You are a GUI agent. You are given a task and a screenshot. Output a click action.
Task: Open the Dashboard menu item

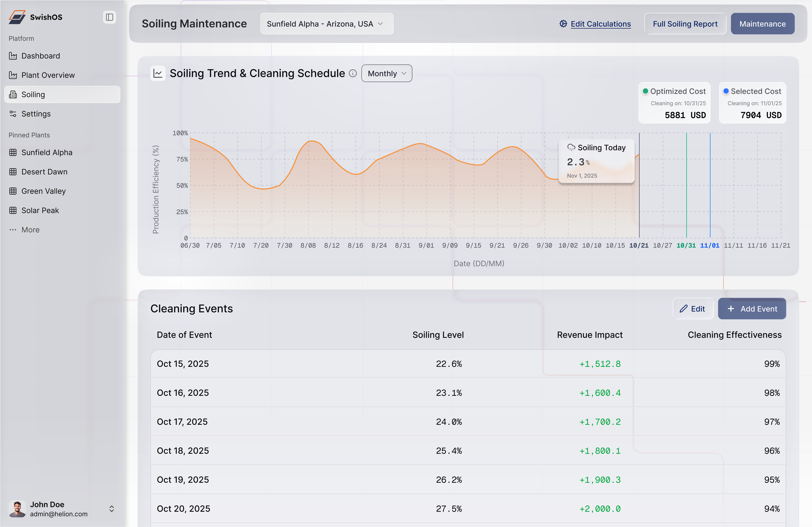[x=40, y=56]
